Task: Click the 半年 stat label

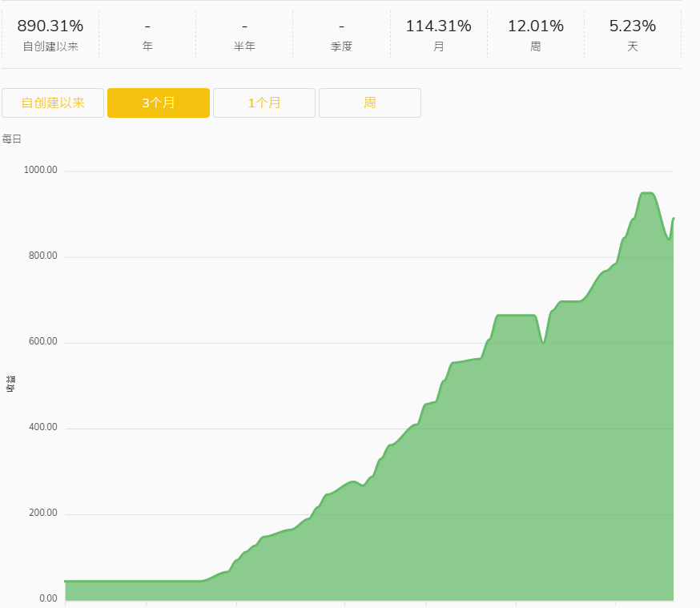Action: click(244, 46)
